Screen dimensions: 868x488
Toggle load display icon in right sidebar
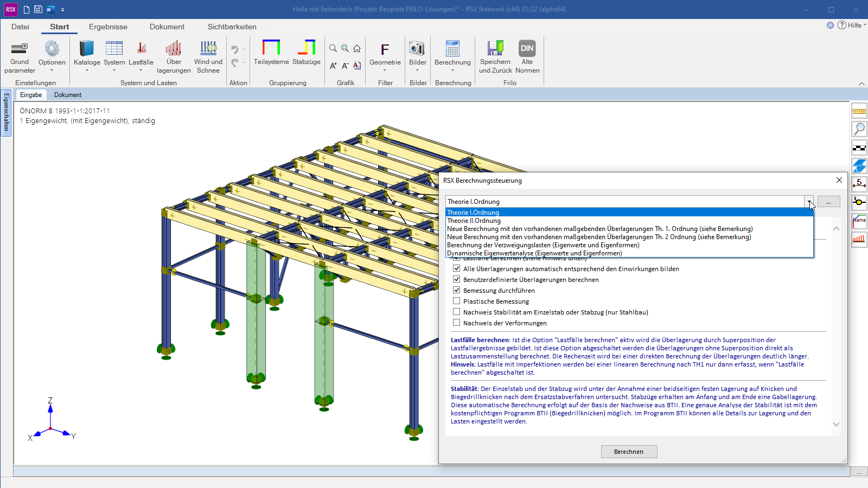(859, 239)
